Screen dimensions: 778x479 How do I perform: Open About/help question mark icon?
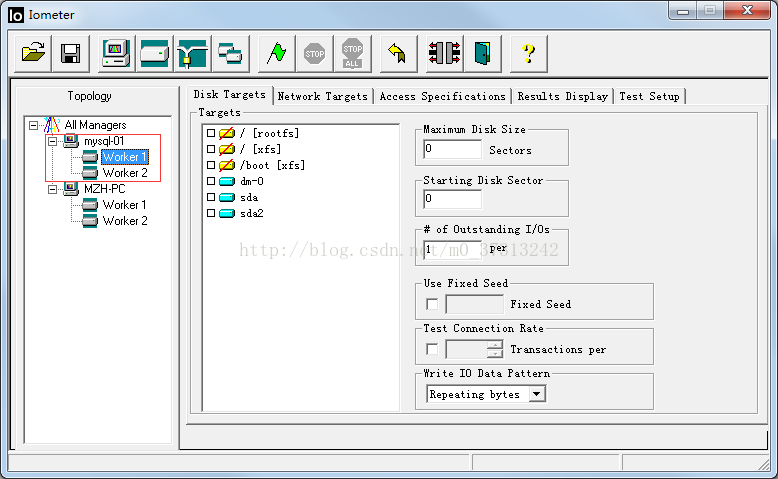528,53
